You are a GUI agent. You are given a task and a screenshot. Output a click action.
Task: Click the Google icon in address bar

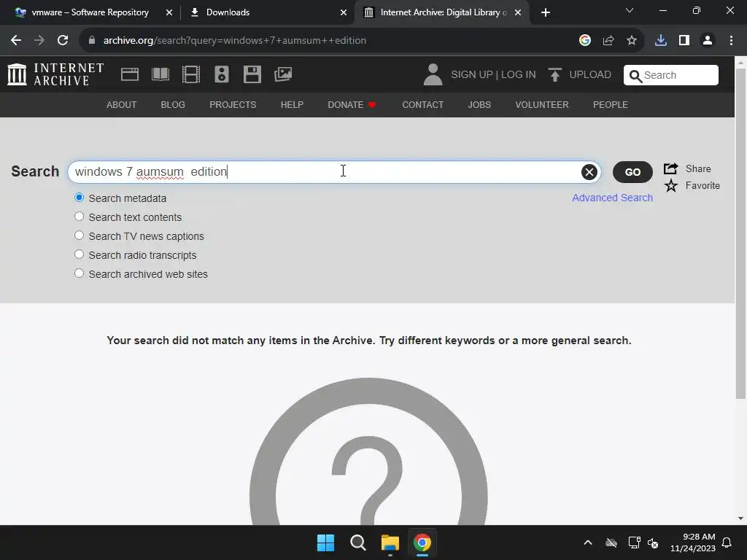[585, 41]
